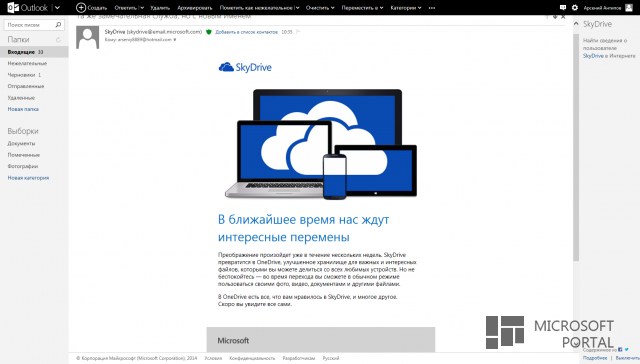Open the Черновики folder
Viewport: 640px width, 364px height.
point(24,75)
